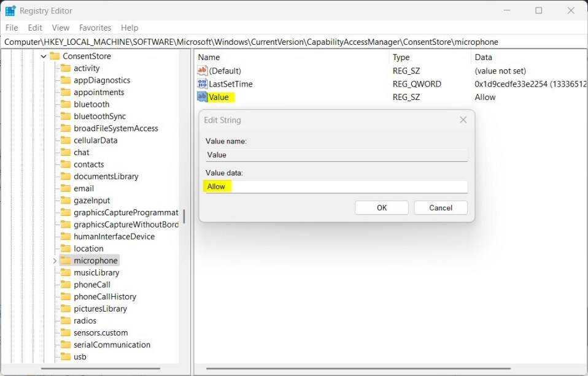
Task: Click the gazeInput folder icon
Action: pos(66,200)
